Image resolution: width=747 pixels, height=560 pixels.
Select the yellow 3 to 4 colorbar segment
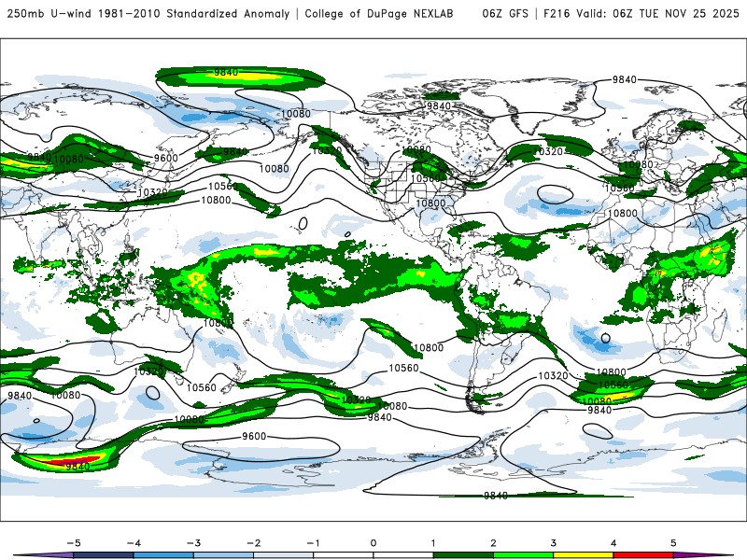(x=584, y=555)
